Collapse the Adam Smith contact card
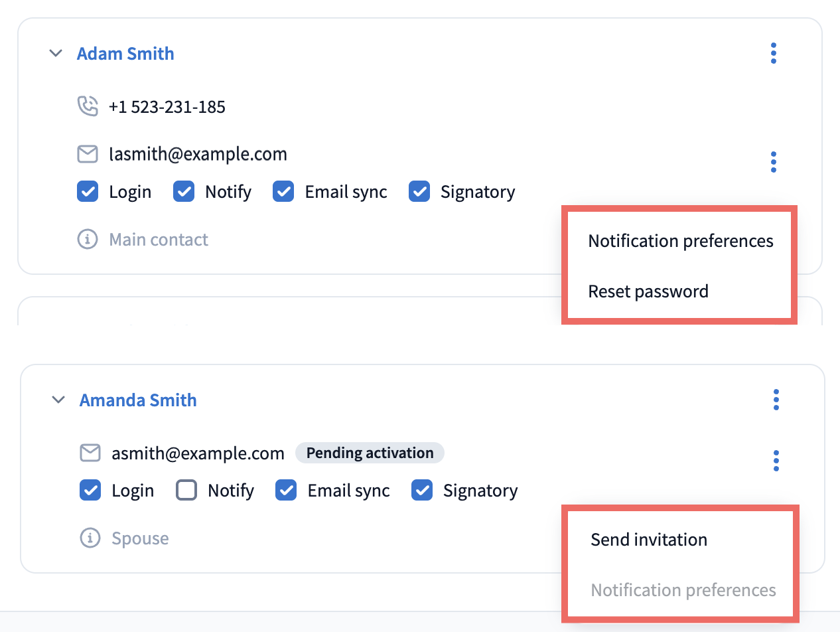The height and width of the screenshot is (632, 840). (x=56, y=53)
